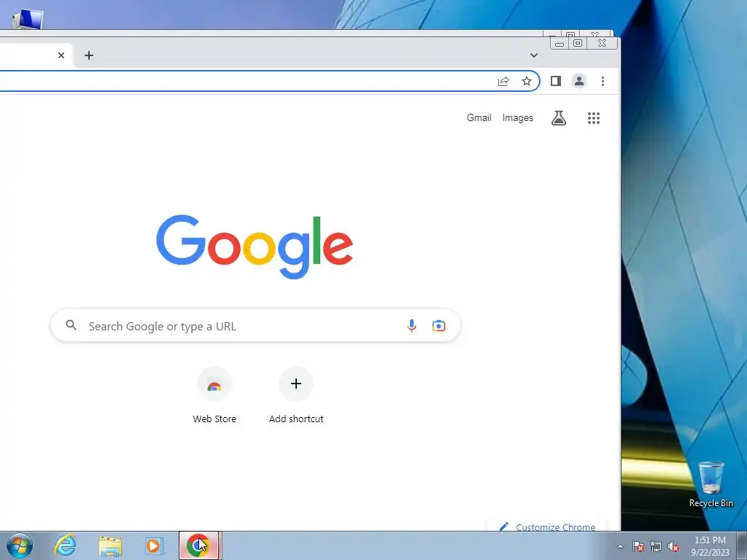The width and height of the screenshot is (747, 560).
Task: Select the Computer desktop icon
Action: tap(27, 20)
